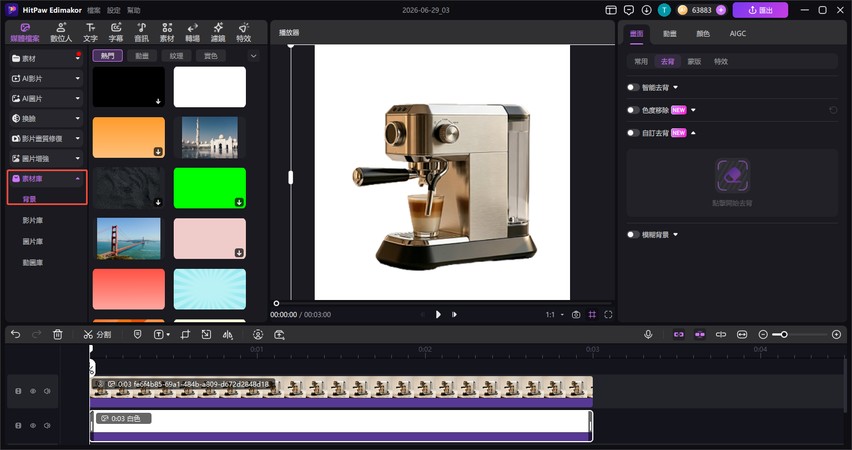Click the 分割 split scissors tool
This screenshot has height=450, width=852.
coord(97,334)
